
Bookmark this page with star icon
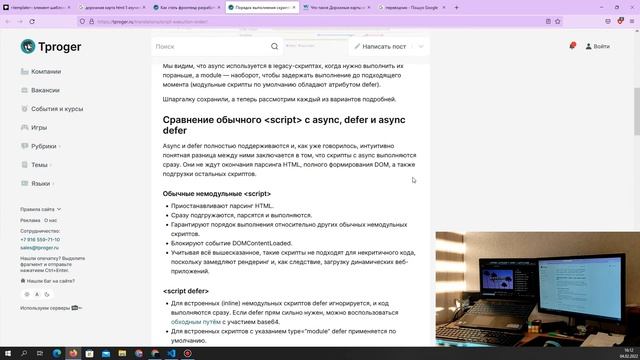point(558,21)
